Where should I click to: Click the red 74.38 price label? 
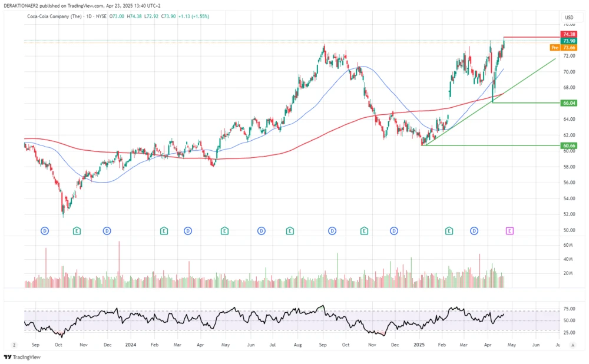[x=570, y=35]
